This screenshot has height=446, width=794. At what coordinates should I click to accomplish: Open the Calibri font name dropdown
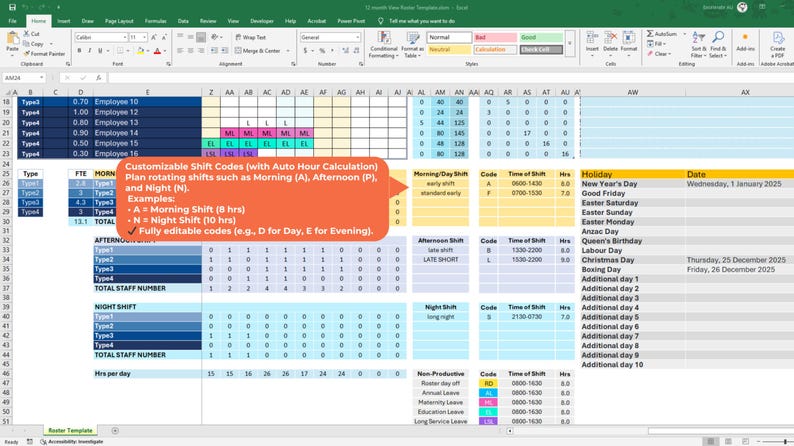pos(125,37)
